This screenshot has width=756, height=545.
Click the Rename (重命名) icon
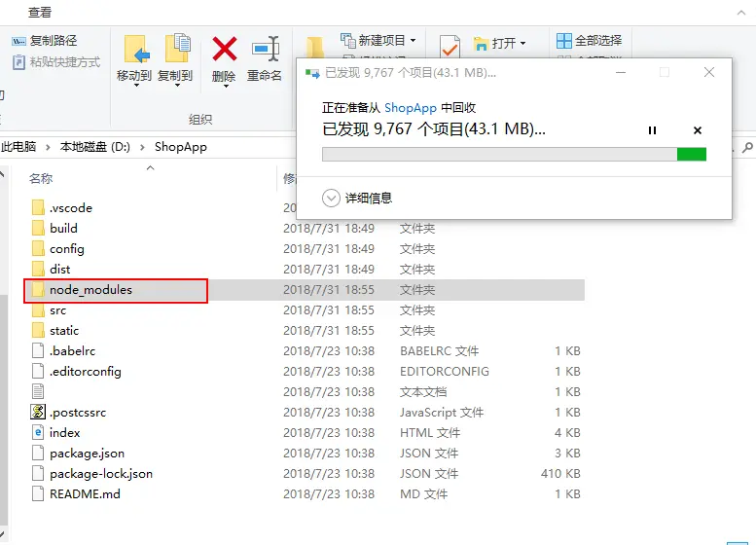click(266, 49)
